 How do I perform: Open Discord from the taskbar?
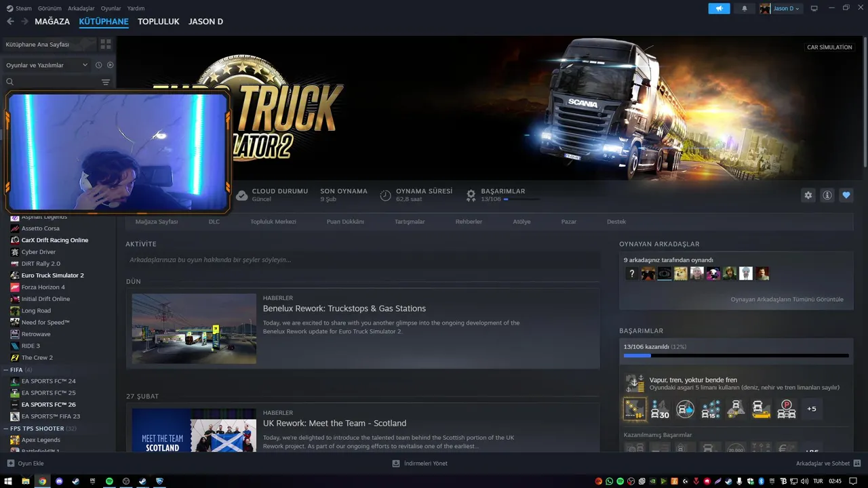[x=59, y=481]
